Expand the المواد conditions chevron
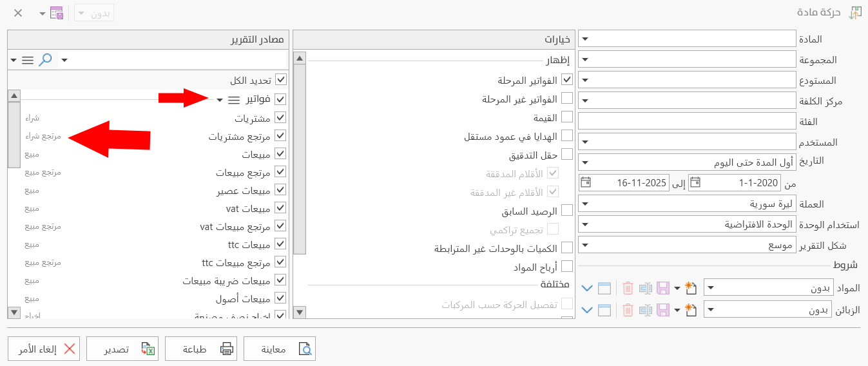This screenshot has width=868, height=366. [x=586, y=288]
